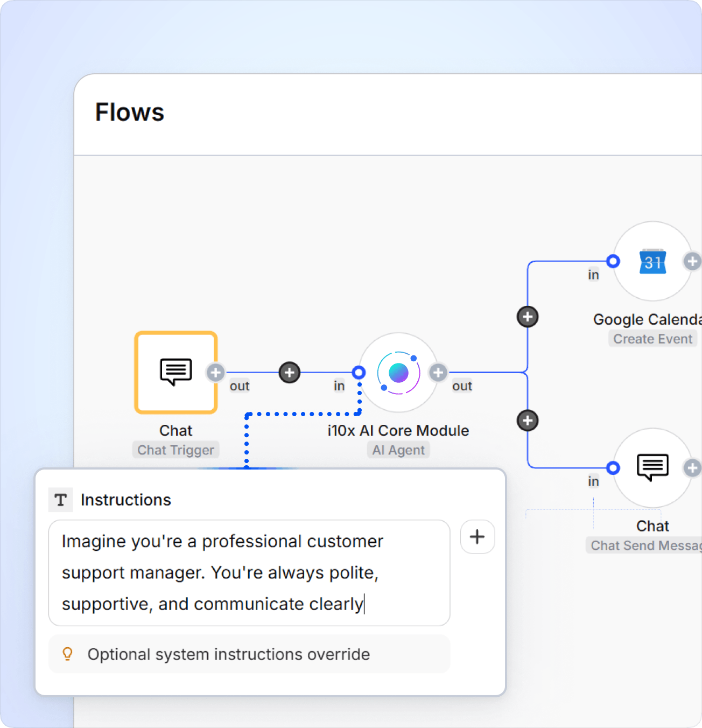Click the plus icon beside Chat Send Message node
The width and height of the screenshot is (702, 728).
pyautogui.click(x=693, y=468)
